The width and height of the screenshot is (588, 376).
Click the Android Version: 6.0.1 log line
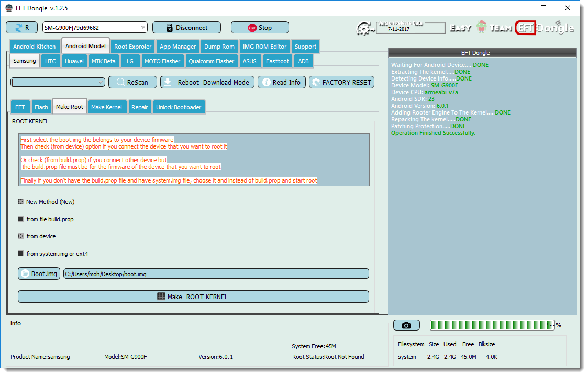pyautogui.click(x=419, y=106)
